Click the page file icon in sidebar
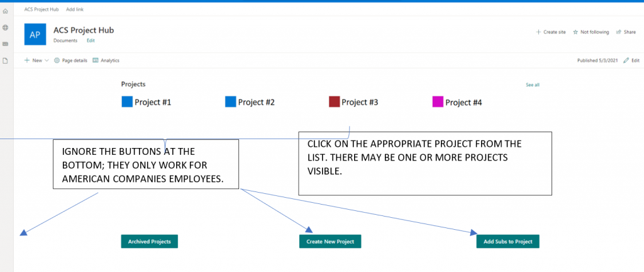The image size is (644, 272). [x=5, y=60]
